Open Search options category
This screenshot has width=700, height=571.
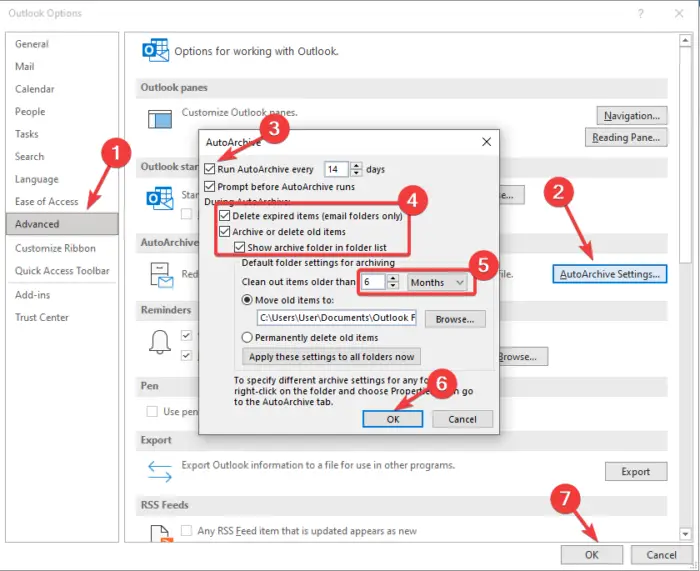pyautogui.click(x=62, y=157)
